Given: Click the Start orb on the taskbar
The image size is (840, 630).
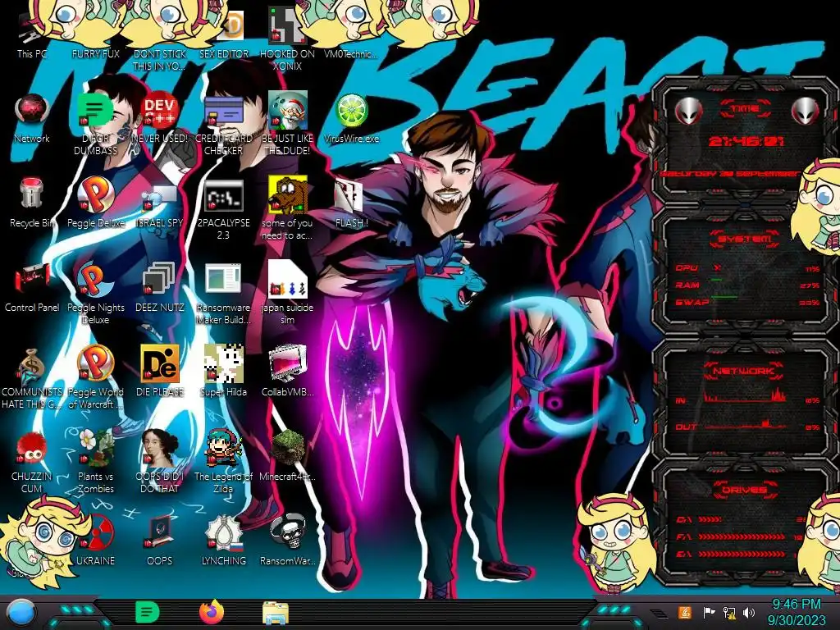Looking at the screenshot, I should click(x=21, y=613).
